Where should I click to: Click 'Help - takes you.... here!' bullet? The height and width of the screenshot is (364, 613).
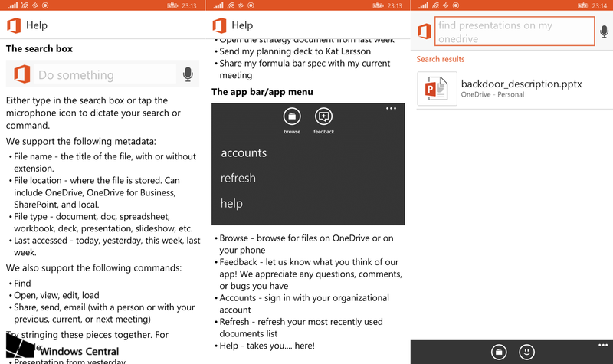tap(264, 346)
